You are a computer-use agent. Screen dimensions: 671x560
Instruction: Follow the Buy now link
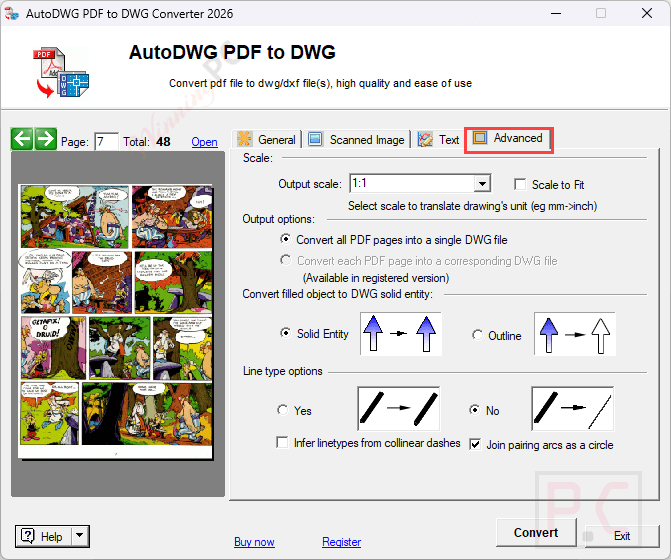click(x=254, y=542)
